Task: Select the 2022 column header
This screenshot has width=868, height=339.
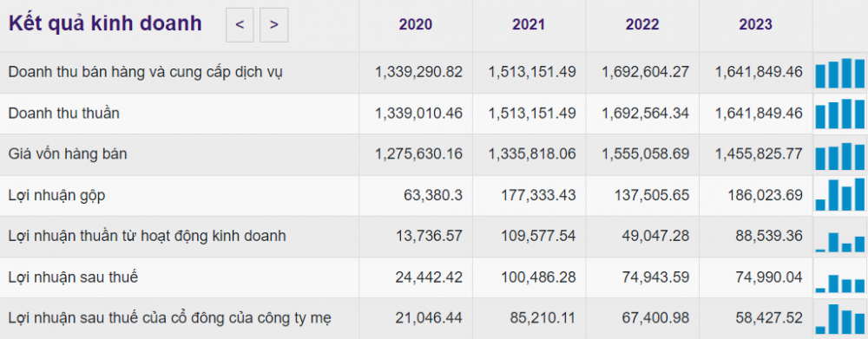Action: tap(642, 25)
